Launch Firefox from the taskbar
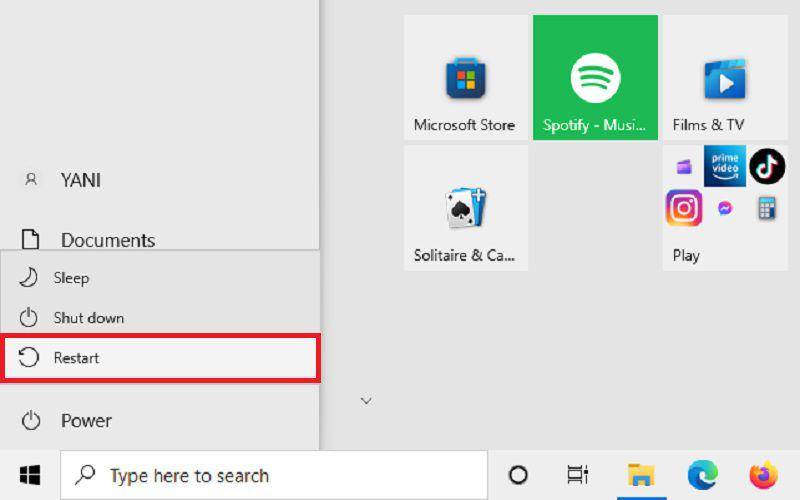Viewport: 800px width, 500px height. (763, 475)
